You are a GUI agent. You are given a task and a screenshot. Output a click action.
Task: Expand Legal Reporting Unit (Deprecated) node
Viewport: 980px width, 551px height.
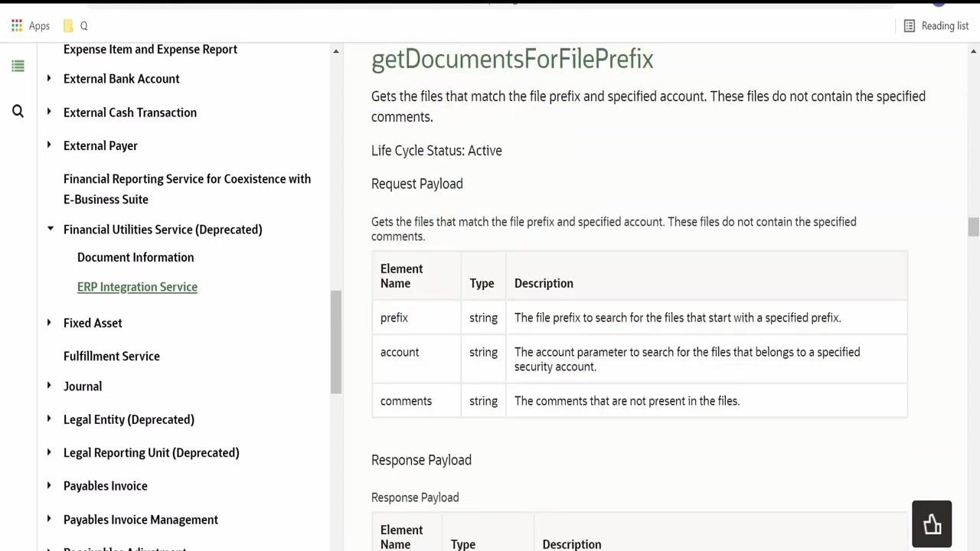[x=49, y=452]
